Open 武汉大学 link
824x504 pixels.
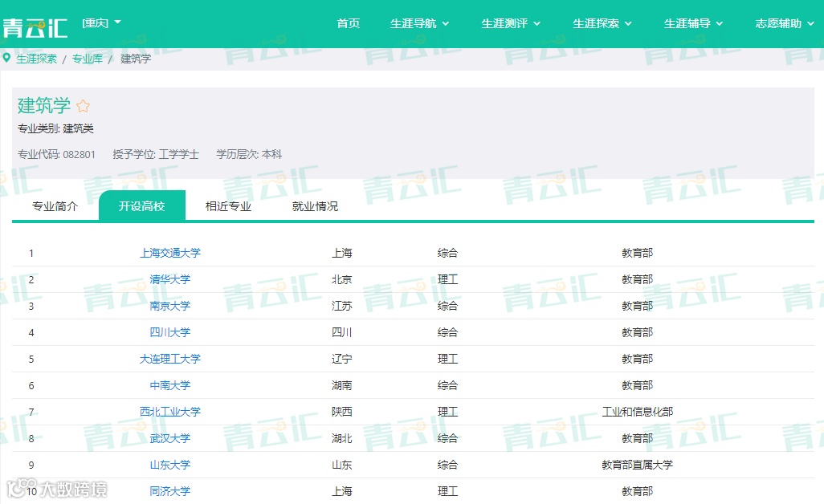click(x=170, y=438)
